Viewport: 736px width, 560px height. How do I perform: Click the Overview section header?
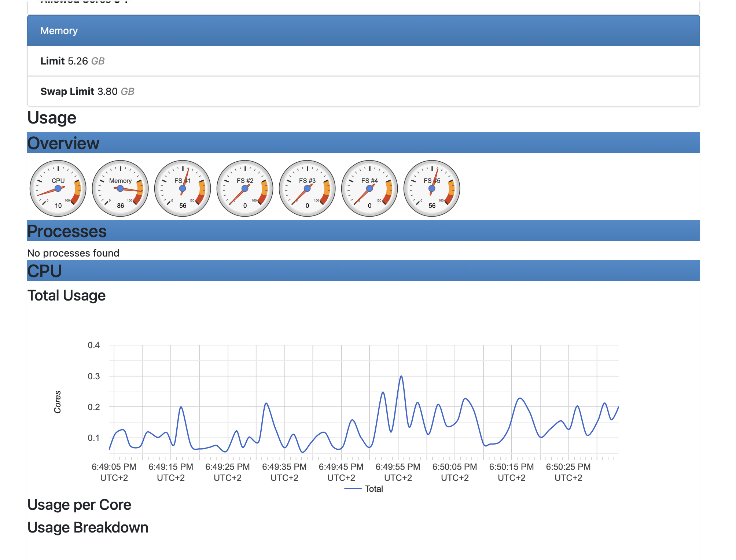click(x=364, y=143)
